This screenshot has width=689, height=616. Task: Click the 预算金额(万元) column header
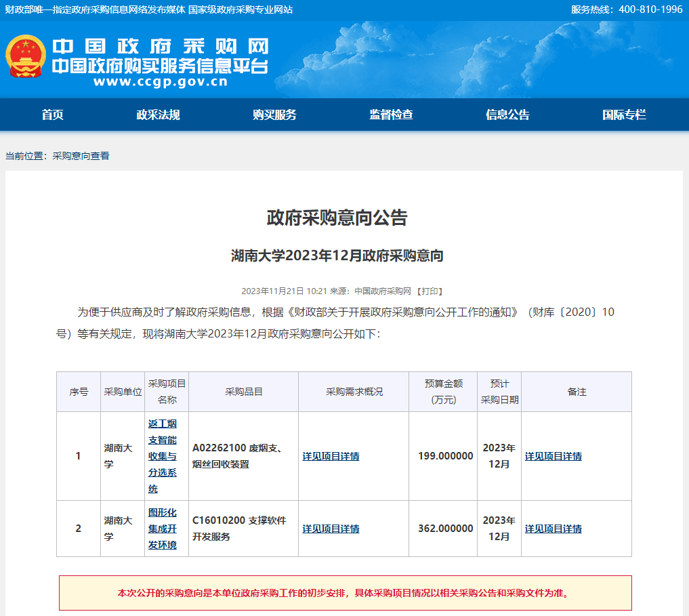[443, 392]
